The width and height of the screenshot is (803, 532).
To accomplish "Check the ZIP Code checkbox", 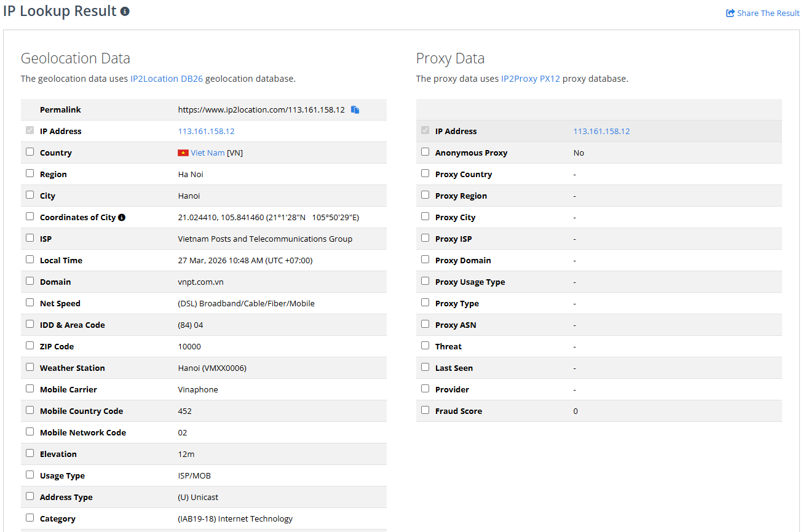I will [x=30, y=345].
